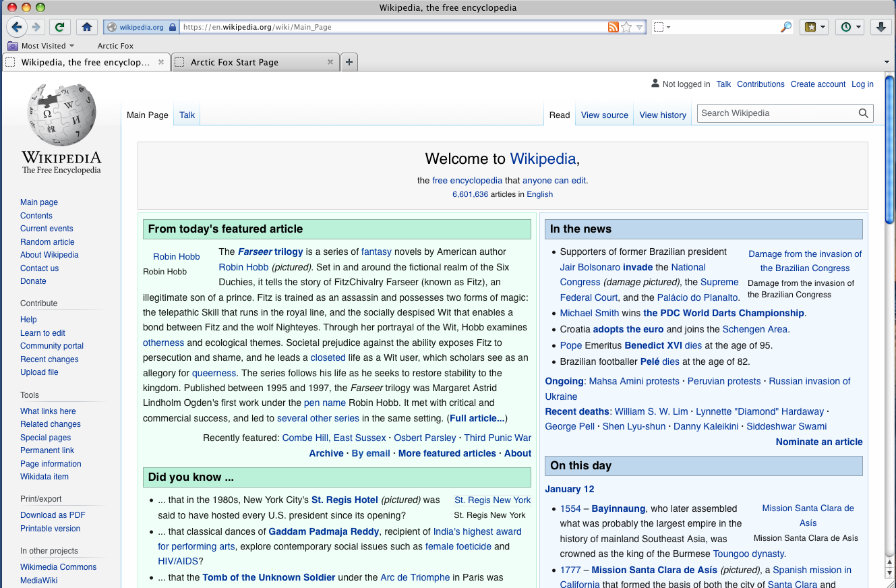This screenshot has width=896, height=588.
Task: Open a new tab with plus button
Action: (x=349, y=62)
